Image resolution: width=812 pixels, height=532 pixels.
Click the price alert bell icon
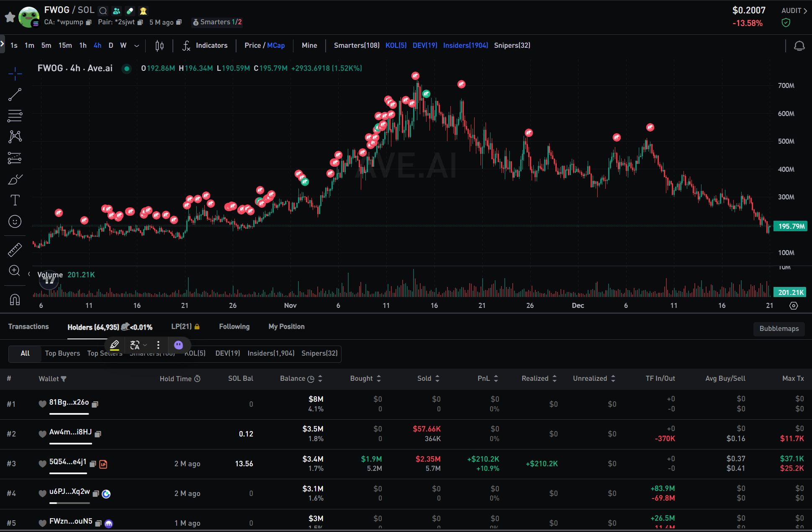799,46
